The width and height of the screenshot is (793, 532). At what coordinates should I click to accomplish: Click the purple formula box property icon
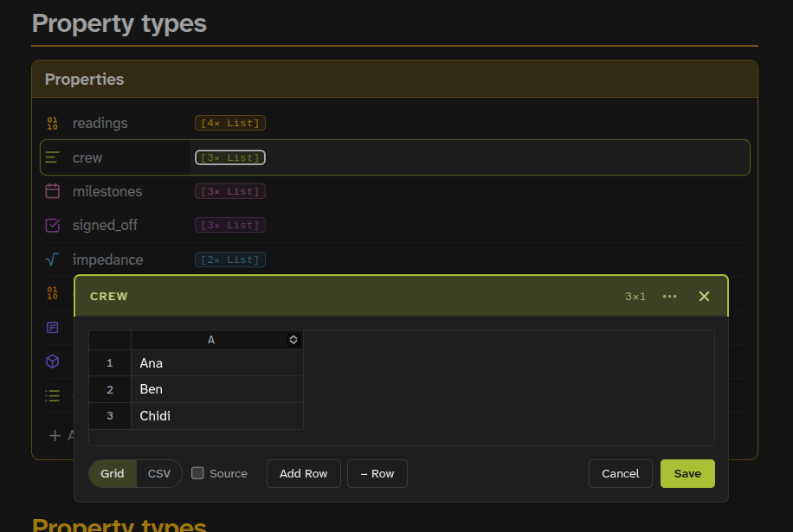[53, 328]
